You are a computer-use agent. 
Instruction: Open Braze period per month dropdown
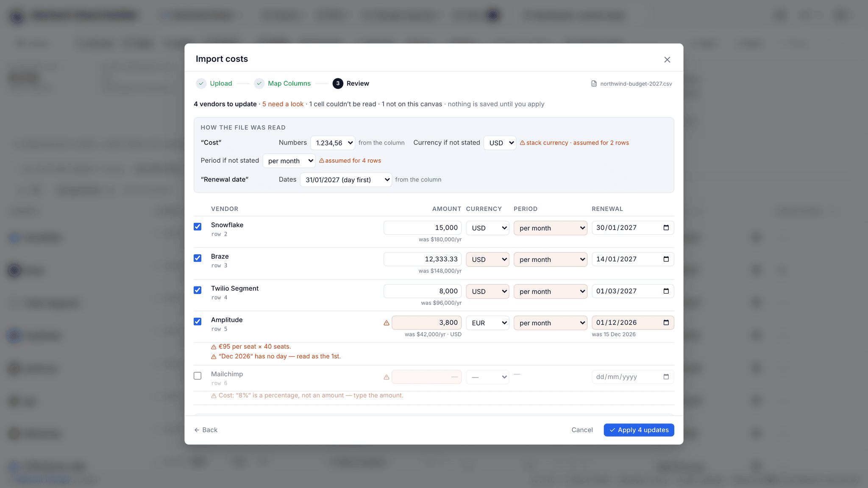pos(551,259)
